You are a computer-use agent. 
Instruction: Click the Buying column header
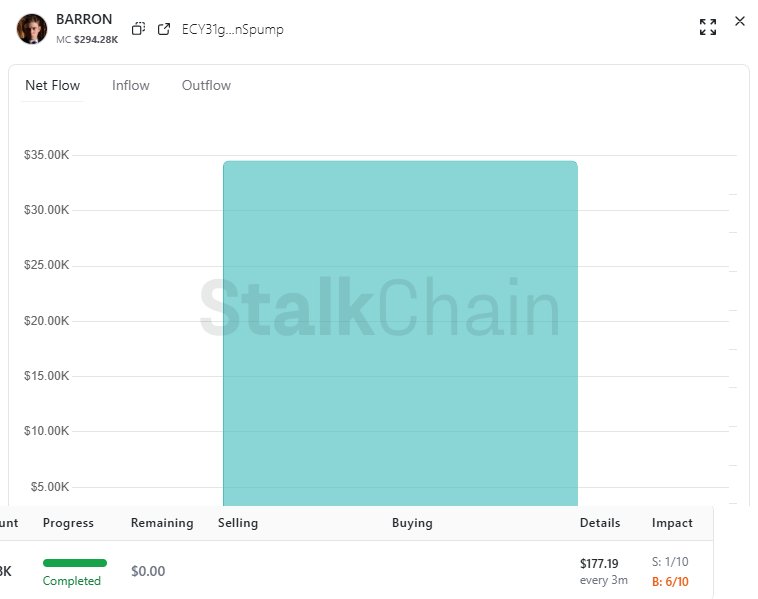pyautogui.click(x=412, y=523)
